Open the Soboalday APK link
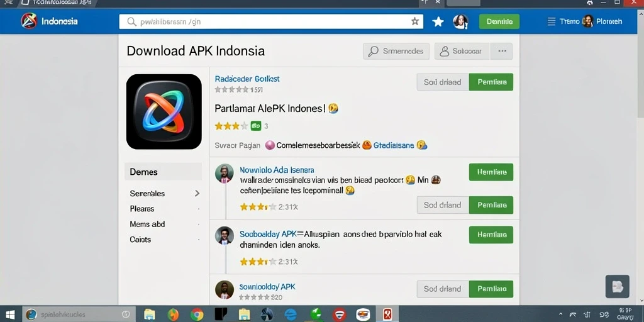Image resolution: width=644 pixels, height=322 pixels. click(x=268, y=235)
